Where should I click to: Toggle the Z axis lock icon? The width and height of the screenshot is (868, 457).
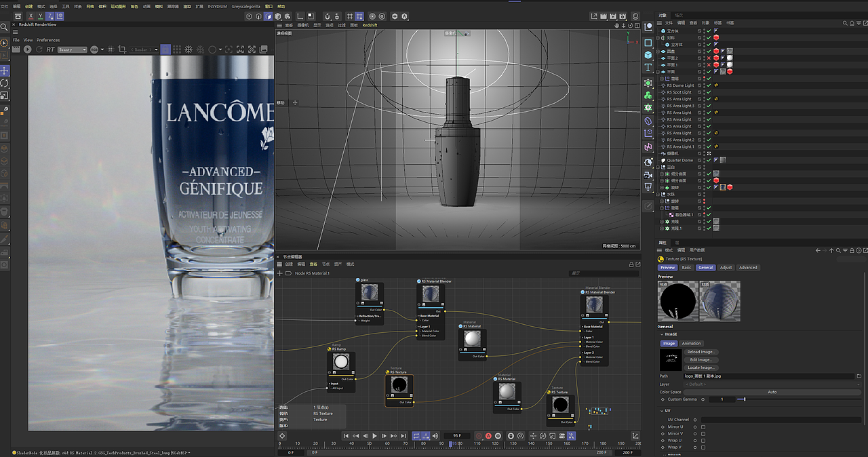pos(50,16)
